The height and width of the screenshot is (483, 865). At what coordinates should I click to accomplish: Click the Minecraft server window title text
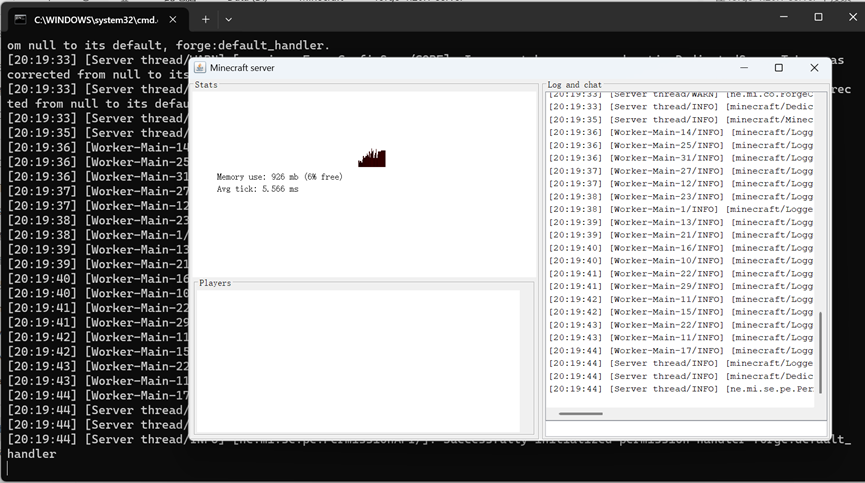click(242, 68)
